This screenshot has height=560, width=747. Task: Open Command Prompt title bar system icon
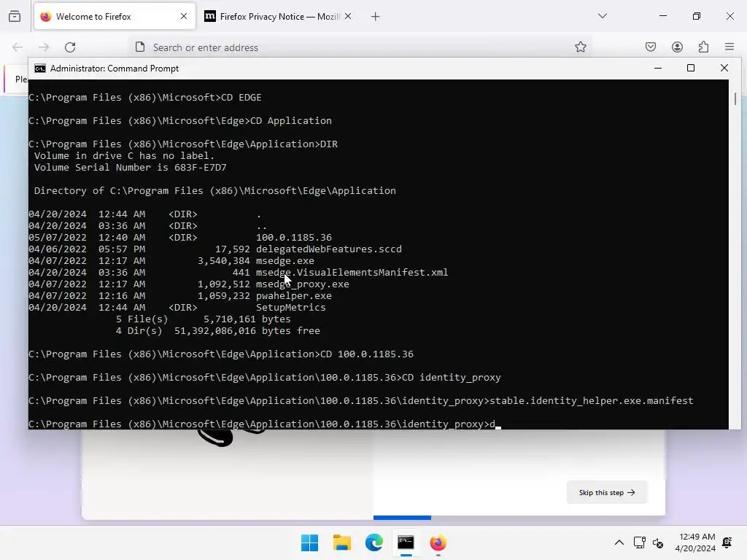[x=40, y=69]
